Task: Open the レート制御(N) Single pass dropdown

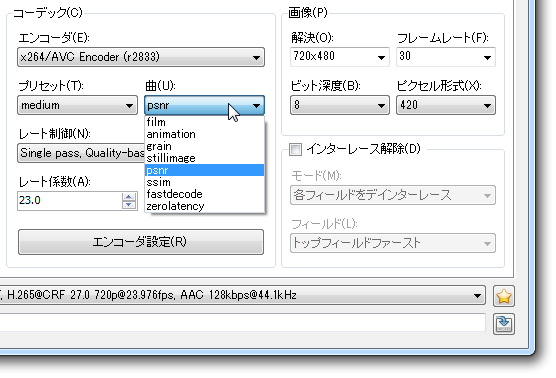Action: click(x=81, y=153)
